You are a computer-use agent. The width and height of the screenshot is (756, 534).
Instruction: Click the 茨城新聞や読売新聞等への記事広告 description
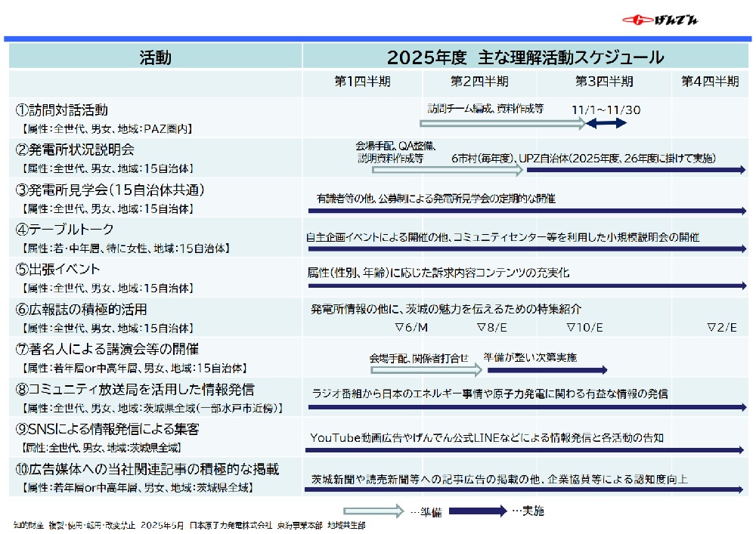click(499, 479)
